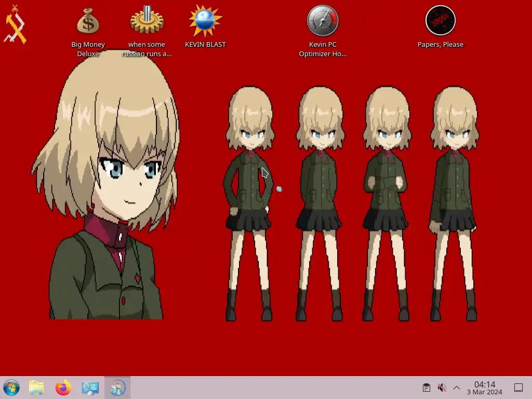Screen dimensions: 532x399
Task: Switch to the active app in taskbar
Action: [x=117, y=388]
